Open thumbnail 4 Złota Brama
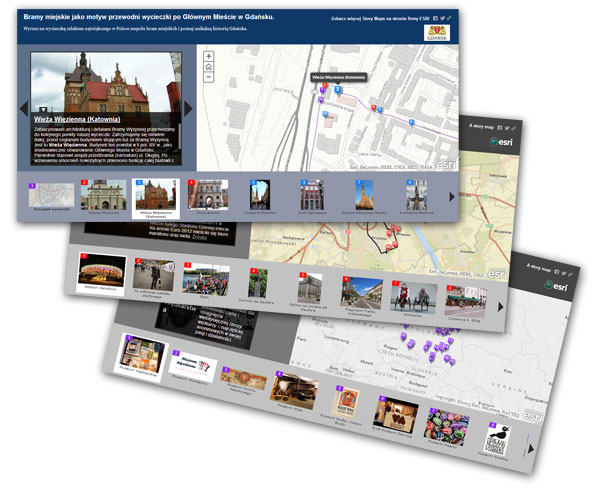Image resolution: width=600 pixels, height=497 pixels. pyautogui.click(x=208, y=195)
